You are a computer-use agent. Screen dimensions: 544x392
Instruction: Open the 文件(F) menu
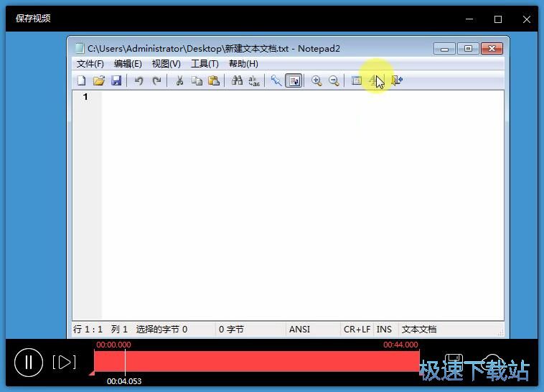pyautogui.click(x=90, y=64)
